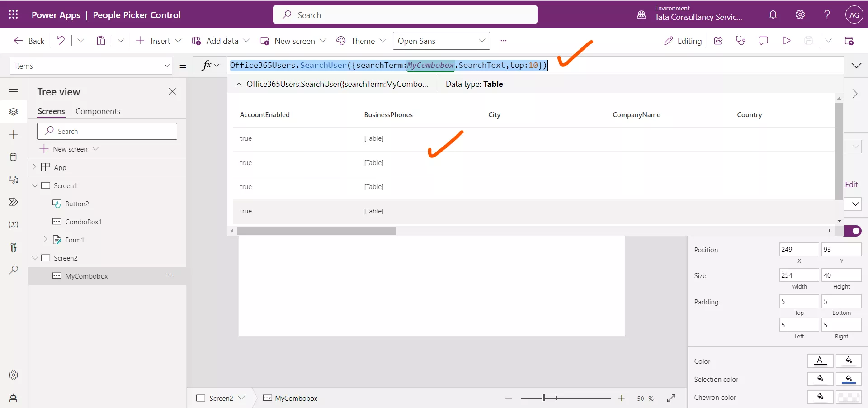Image resolution: width=868 pixels, height=408 pixels.
Task: Switch to the Components tab
Action: tap(98, 111)
